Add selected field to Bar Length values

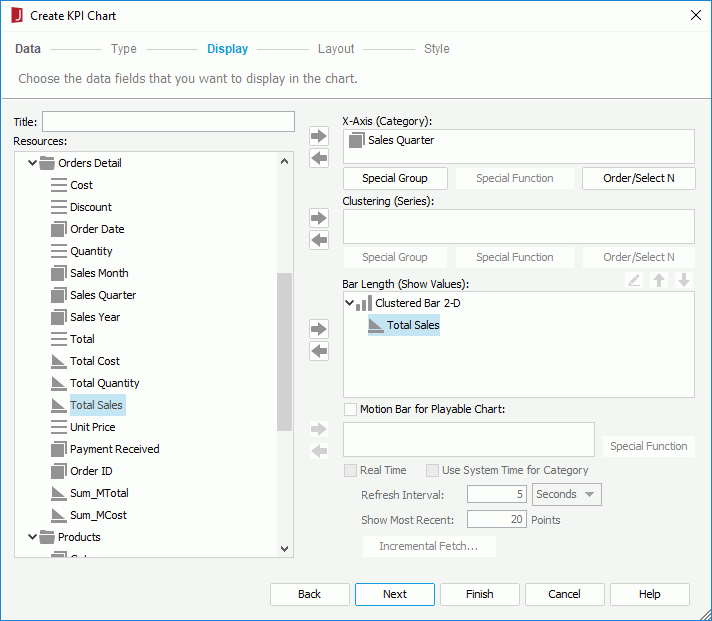click(x=319, y=329)
